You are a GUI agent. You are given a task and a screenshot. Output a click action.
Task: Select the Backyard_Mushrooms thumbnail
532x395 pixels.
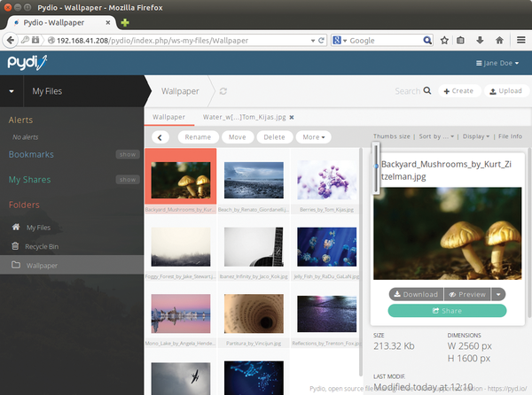181,180
